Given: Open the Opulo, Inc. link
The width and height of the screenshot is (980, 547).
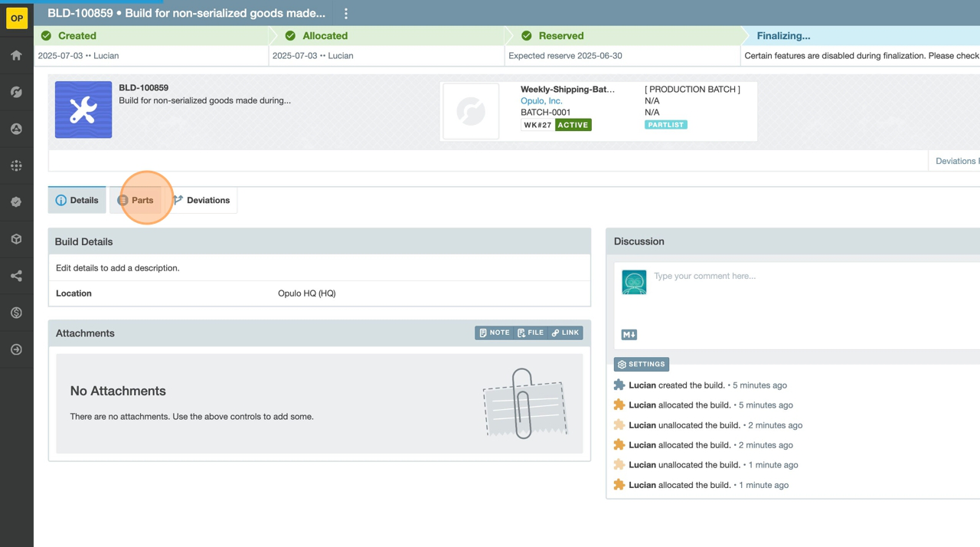Looking at the screenshot, I should (541, 100).
